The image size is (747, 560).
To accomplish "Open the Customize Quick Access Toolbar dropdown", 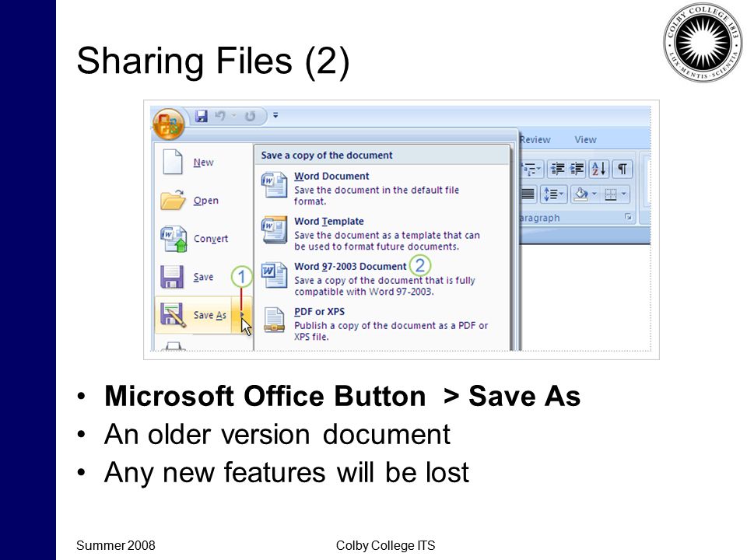I will (x=275, y=115).
